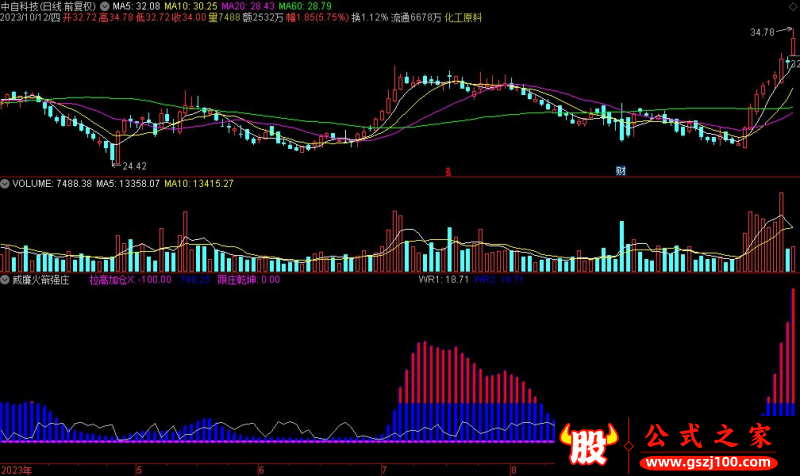Click the float shares 流通6678万
This screenshot has height=476, width=800.
(416, 18)
